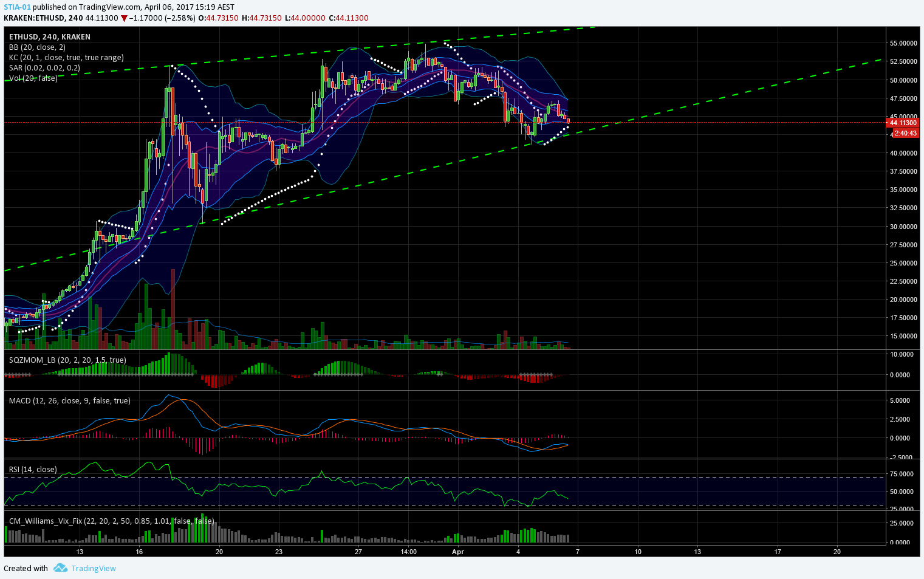Click the 47.50000 price axis label
Image resolution: width=924 pixels, height=579 pixels.
tap(904, 98)
